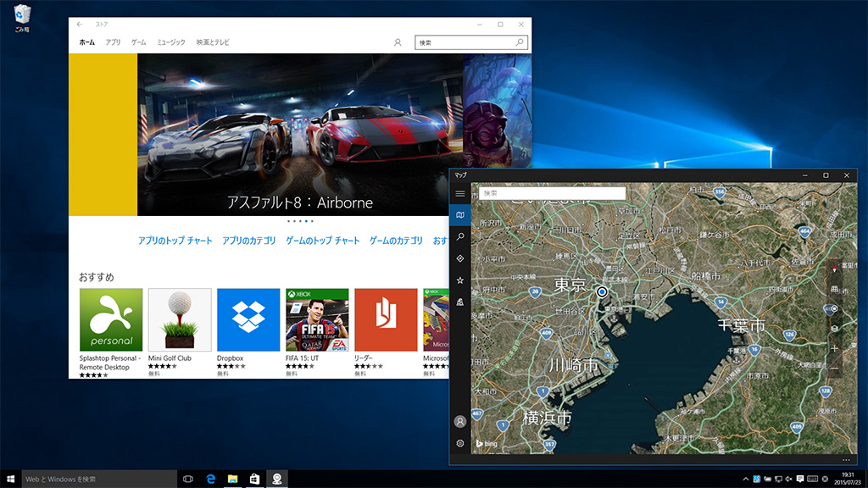This screenshot has width=868, height=488.
Task: Open 3D cities icon in Maps sidebar
Action: point(460,302)
